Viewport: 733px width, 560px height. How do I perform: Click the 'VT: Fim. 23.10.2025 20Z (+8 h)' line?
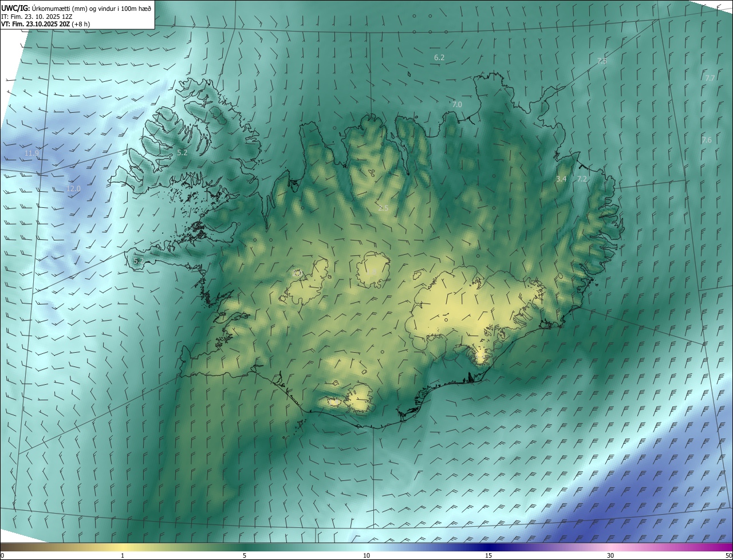tap(45, 24)
